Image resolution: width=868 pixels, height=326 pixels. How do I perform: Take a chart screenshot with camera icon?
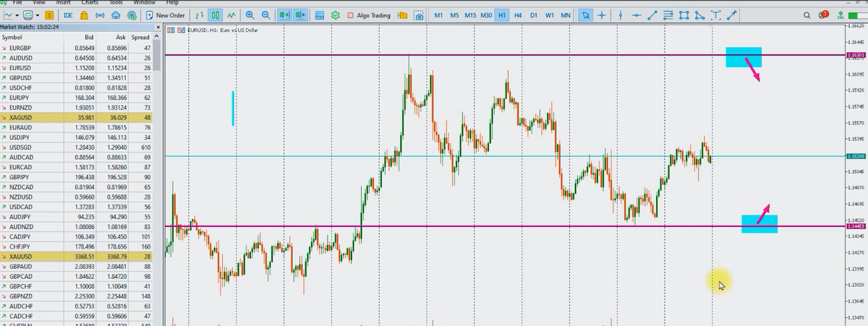coord(419,15)
